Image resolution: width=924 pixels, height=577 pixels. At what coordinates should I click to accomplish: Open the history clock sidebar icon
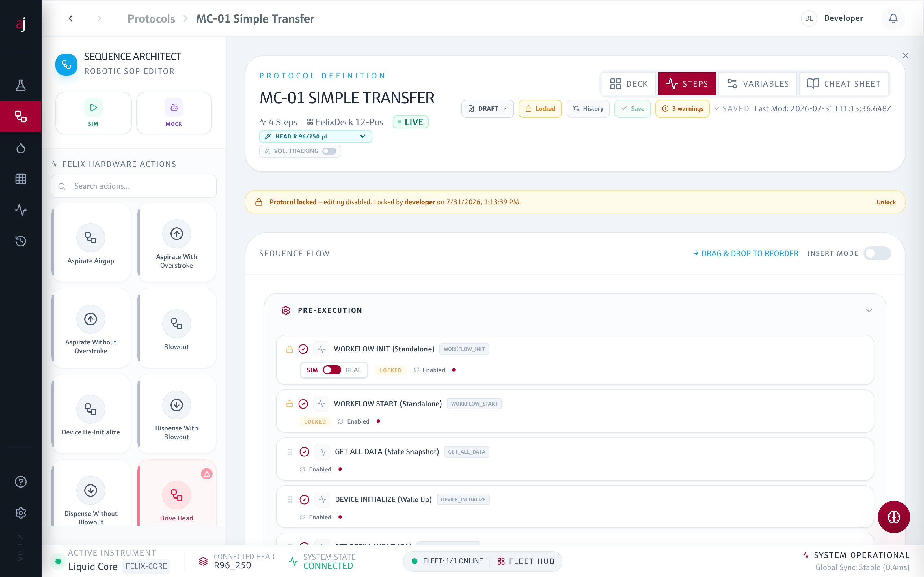pyautogui.click(x=21, y=241)
